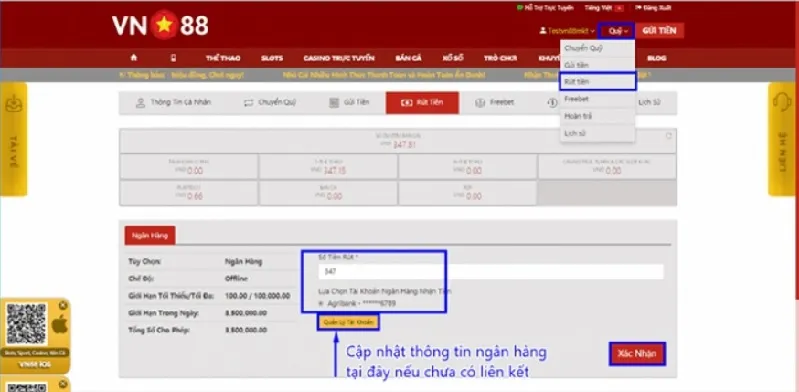
Task: Click the iOS download QR code
Action: [26, 324]
